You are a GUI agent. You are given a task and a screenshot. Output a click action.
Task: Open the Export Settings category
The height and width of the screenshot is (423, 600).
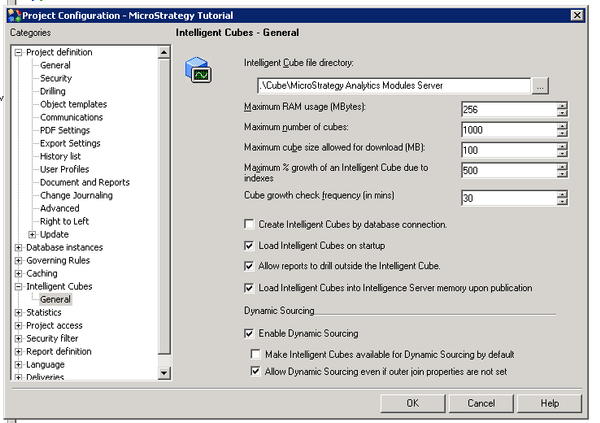(69, 143)
